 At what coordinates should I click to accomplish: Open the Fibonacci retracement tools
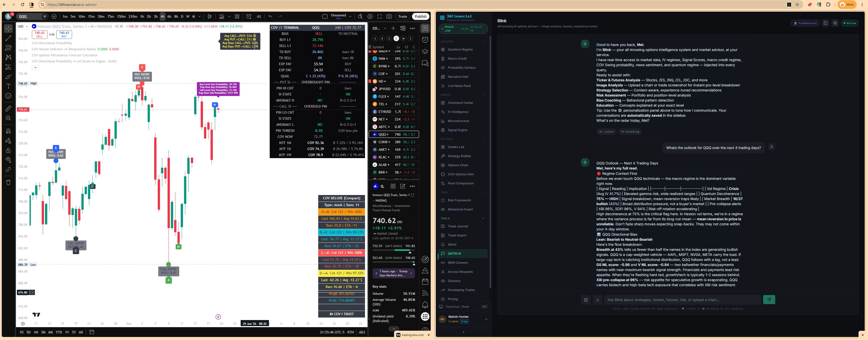tap(8, 48)
